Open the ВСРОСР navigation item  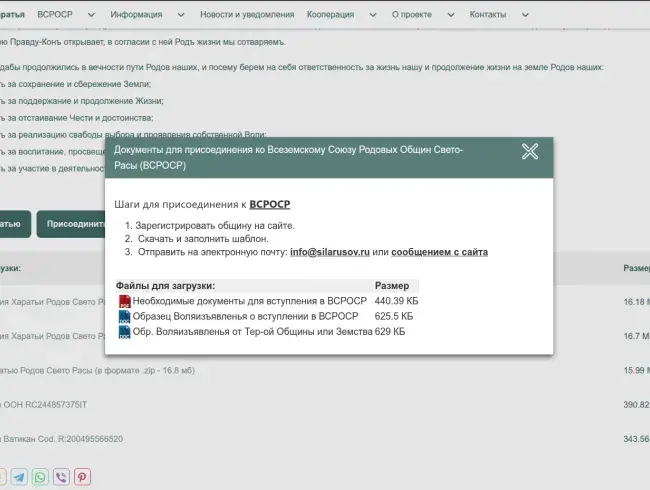tap(55, 15)
